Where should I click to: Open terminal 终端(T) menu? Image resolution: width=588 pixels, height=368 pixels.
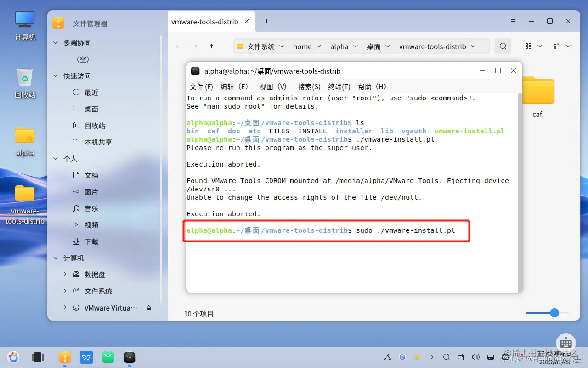click(x=339, y=86)
